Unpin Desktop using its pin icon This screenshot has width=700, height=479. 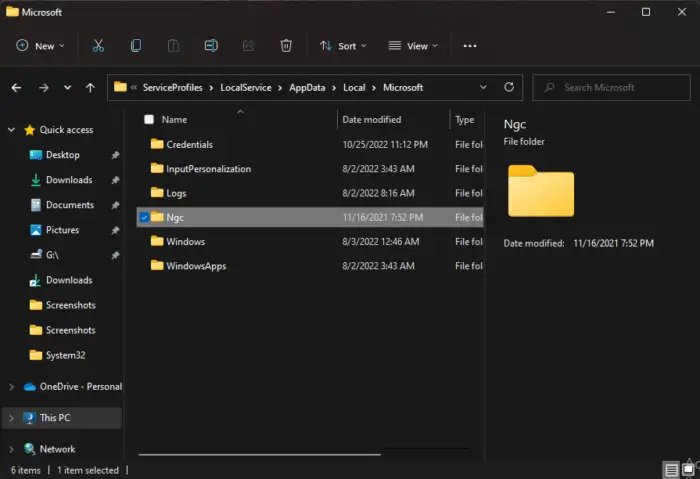[x=115, y=155]
